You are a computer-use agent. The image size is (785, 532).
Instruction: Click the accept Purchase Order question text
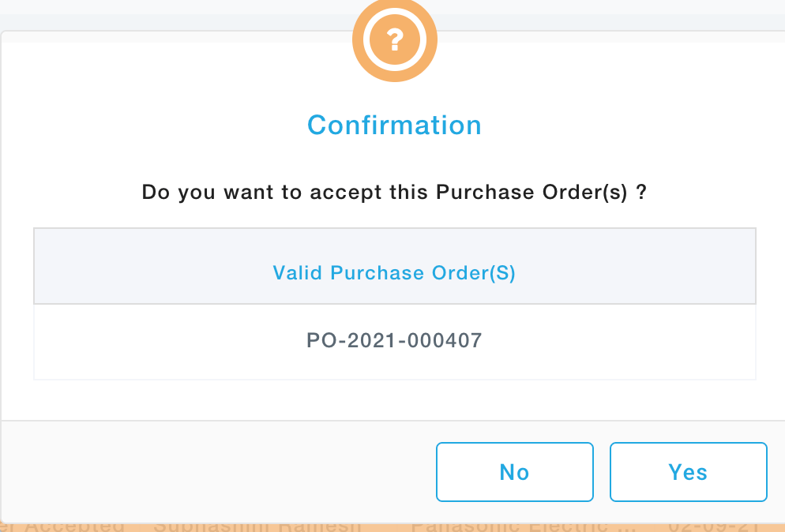click(394, 192)
